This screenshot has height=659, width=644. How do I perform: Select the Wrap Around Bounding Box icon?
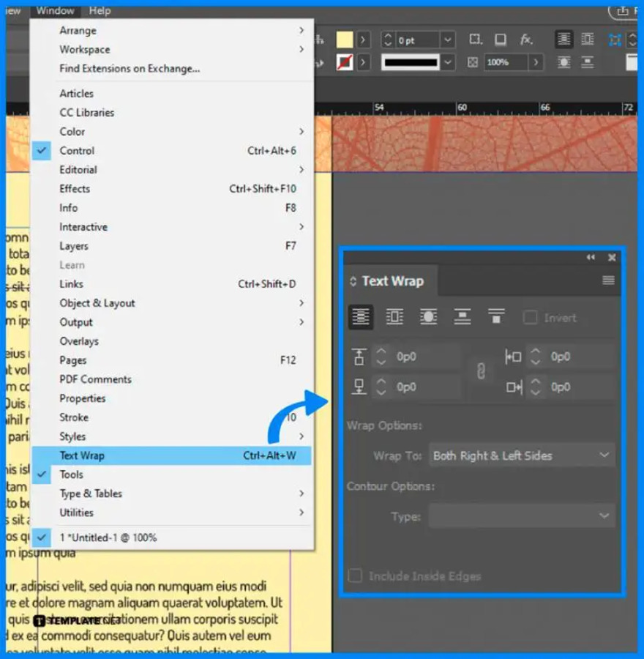pyautogui.click(x=394, y=316)
